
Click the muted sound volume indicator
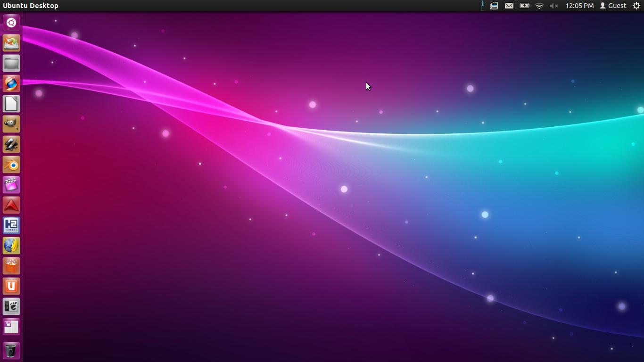coord(554,6)
